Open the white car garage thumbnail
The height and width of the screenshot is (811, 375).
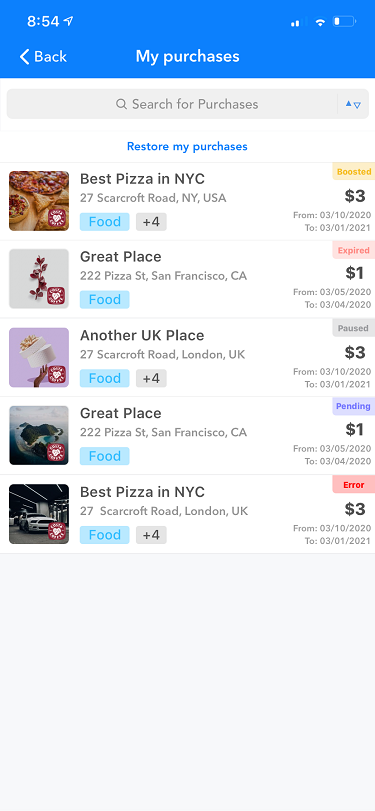[39, 514]
